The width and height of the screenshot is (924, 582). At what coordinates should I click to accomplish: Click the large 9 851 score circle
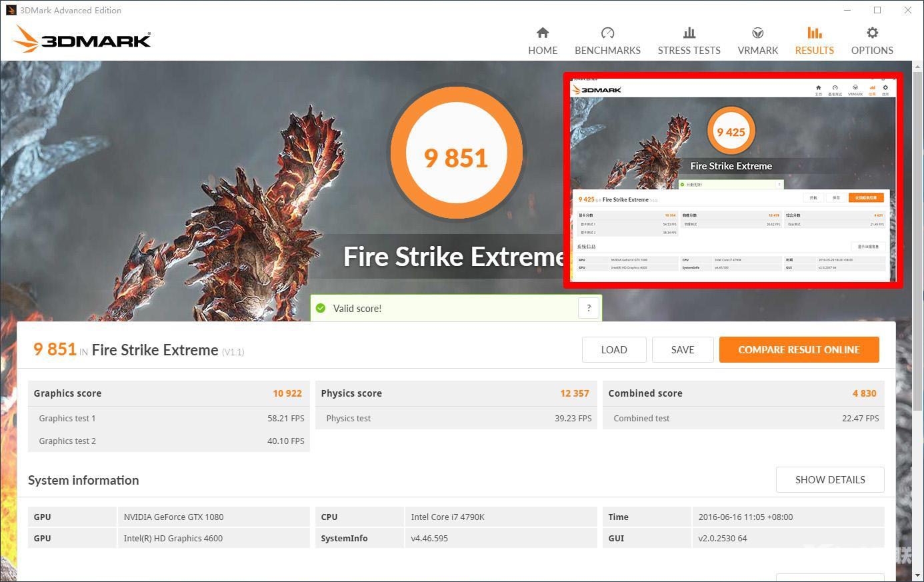pos(457,153)
